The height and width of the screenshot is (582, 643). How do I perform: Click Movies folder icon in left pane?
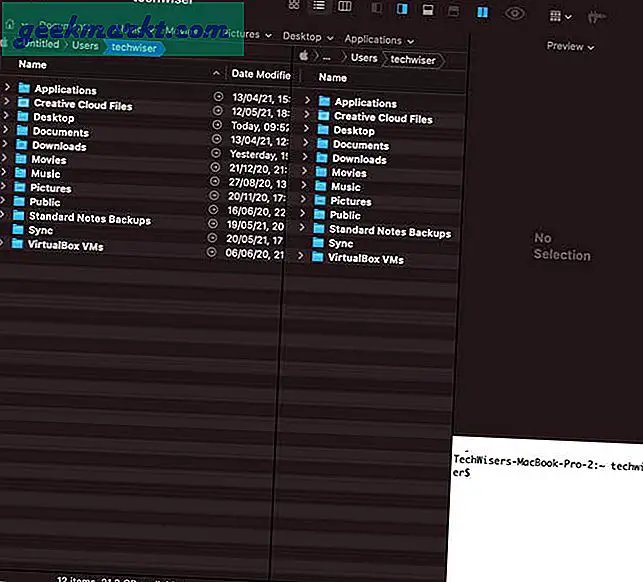(21, 158)
